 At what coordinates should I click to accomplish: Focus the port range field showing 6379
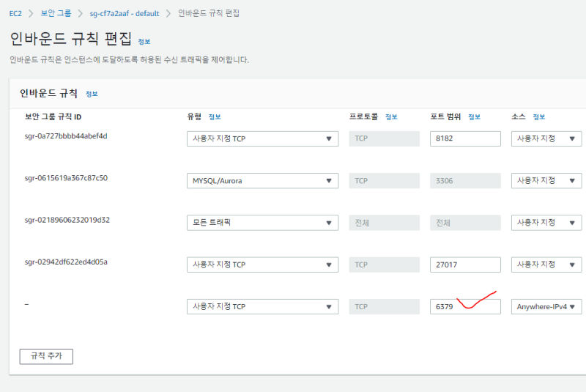click(464, 306)
